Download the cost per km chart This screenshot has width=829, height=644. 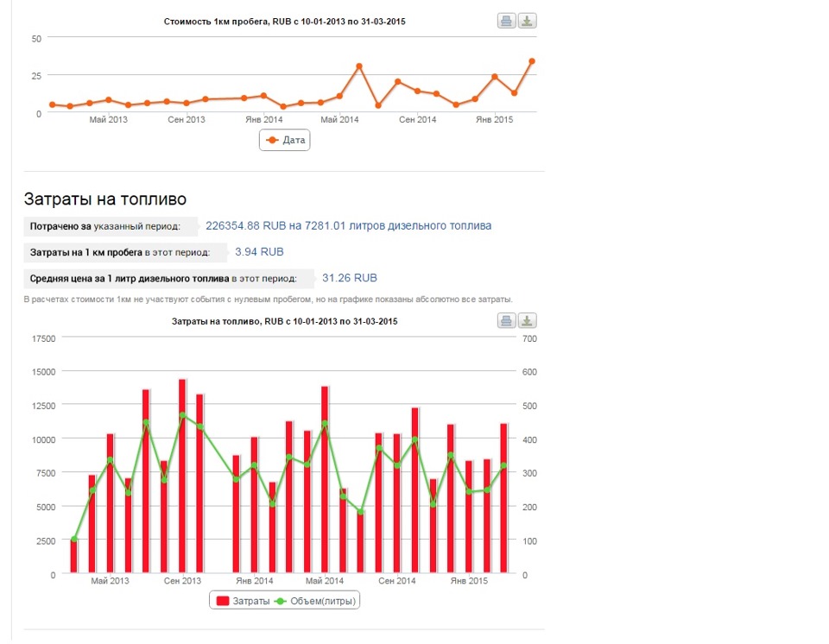click(527, 21)
